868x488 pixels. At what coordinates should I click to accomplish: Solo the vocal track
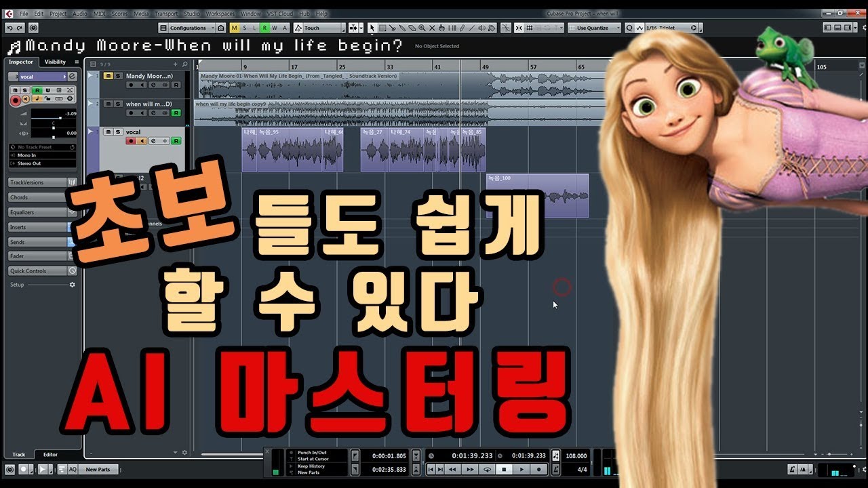[x=117, y=131]
